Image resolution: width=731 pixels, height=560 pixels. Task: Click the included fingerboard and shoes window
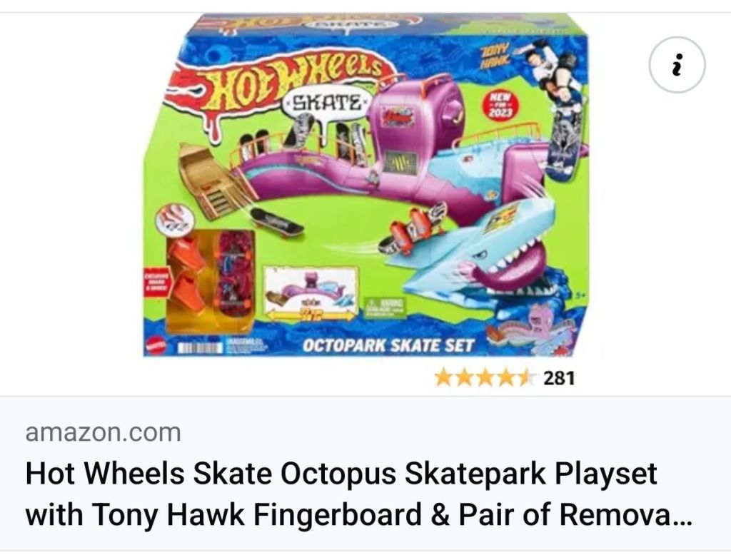click(211, 280)
